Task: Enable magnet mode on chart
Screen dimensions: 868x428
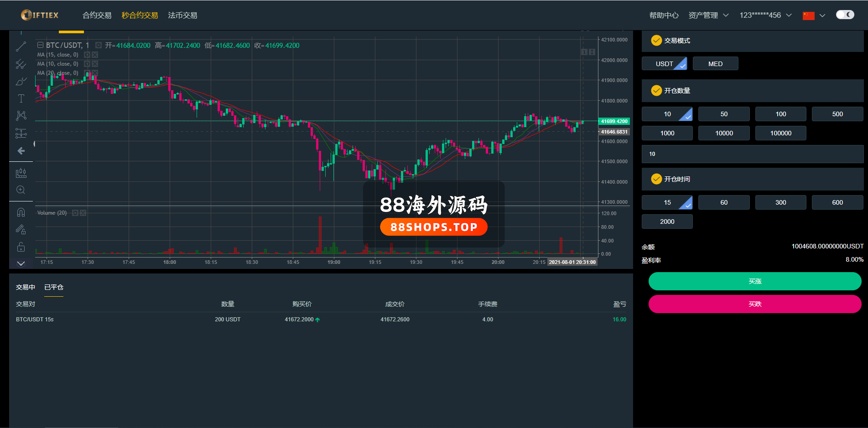Action: 21,212
